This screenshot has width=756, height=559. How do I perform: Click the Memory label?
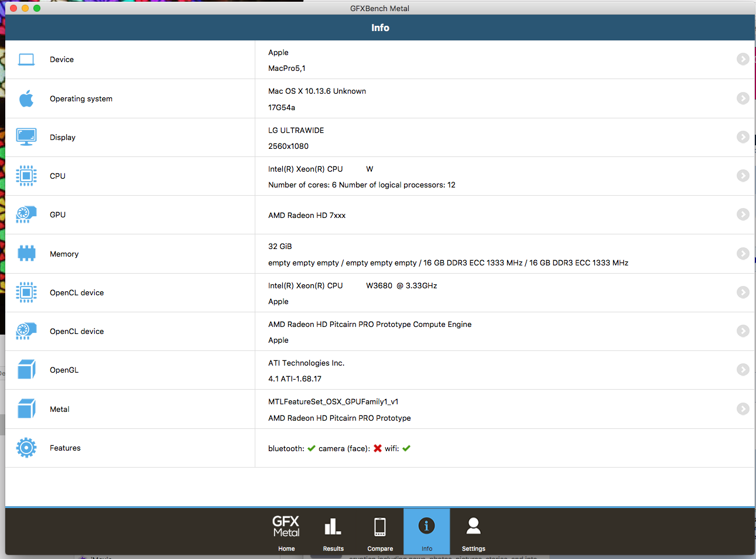tap(64, 254)
